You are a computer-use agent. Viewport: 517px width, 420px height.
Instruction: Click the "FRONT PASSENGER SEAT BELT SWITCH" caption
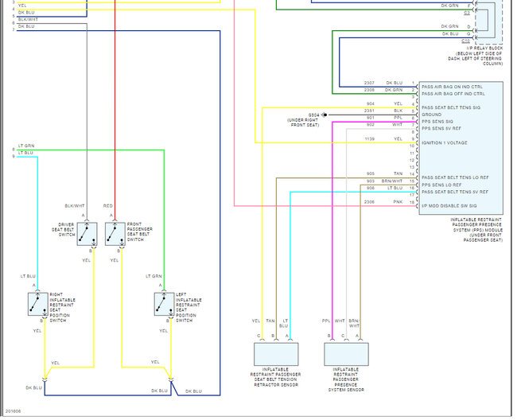(140, 231)
